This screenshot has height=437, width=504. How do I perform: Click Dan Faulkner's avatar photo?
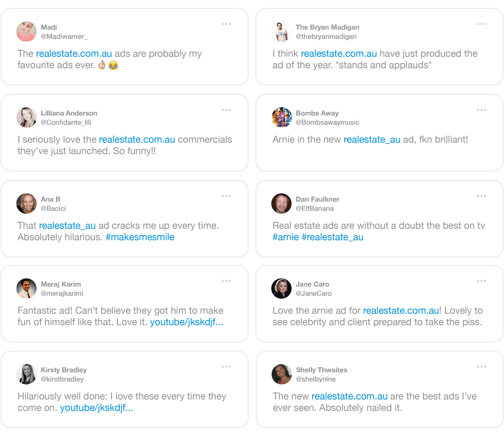point(281,204)
